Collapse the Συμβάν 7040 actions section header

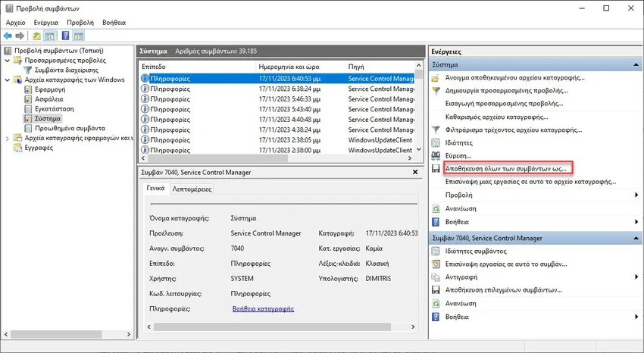point(636,238)
